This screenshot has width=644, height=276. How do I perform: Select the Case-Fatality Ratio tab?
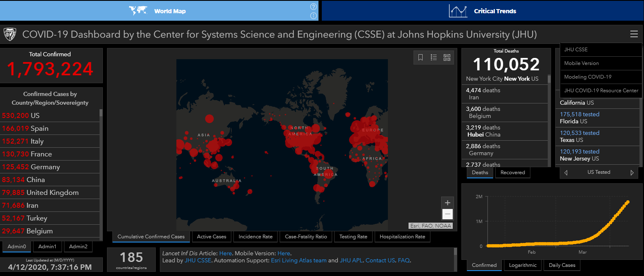point(306,237)
